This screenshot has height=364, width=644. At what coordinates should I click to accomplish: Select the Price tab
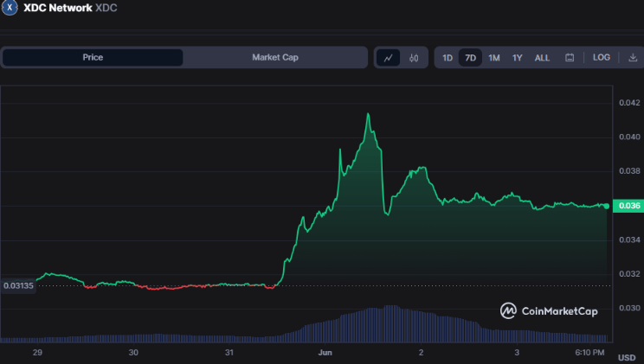[93, 57]
